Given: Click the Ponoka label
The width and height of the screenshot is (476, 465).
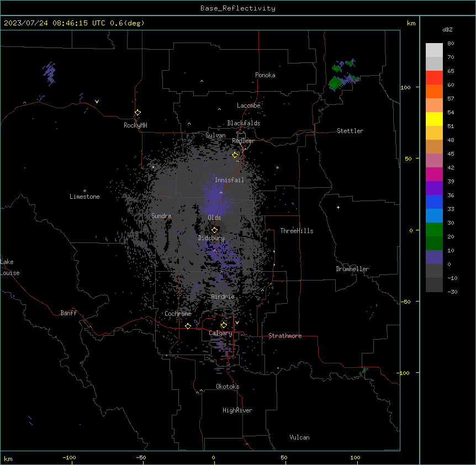Looking at the screenshot, I should 265,75.
